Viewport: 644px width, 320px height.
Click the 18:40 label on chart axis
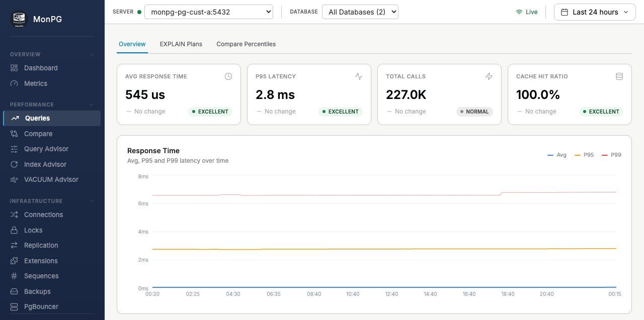(508, 294)
